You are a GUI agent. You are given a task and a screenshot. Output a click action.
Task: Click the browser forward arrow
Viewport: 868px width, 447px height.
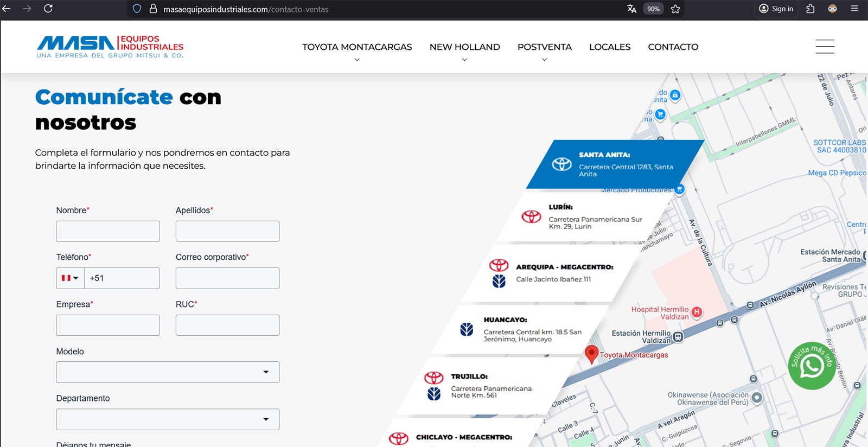click(27, 9)
